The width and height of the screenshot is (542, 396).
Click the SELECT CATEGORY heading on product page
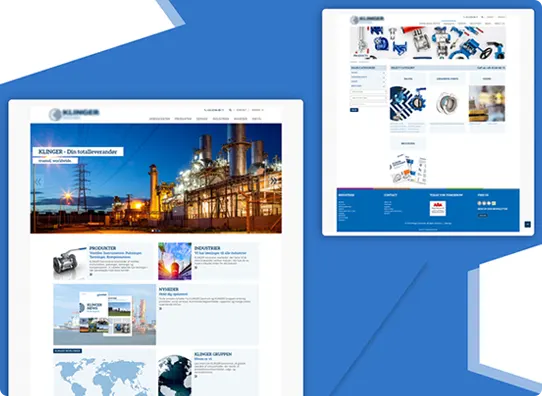(x=403, y=68)
